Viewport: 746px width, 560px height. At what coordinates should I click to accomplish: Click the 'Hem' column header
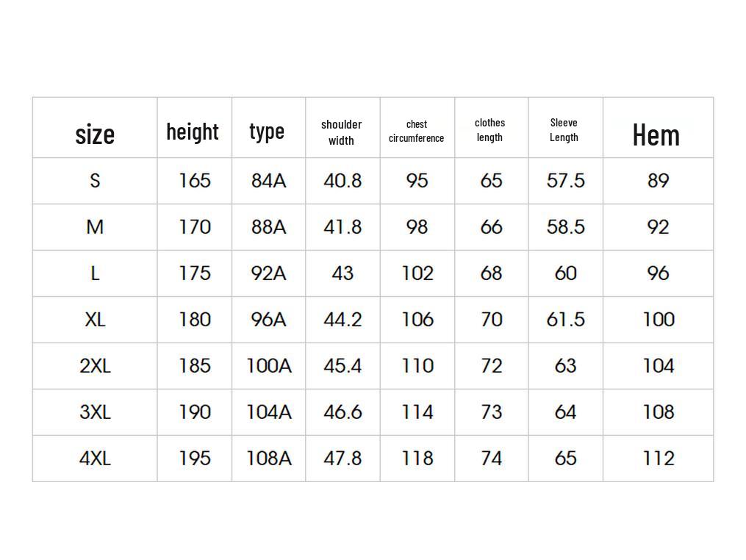[656, 135]
